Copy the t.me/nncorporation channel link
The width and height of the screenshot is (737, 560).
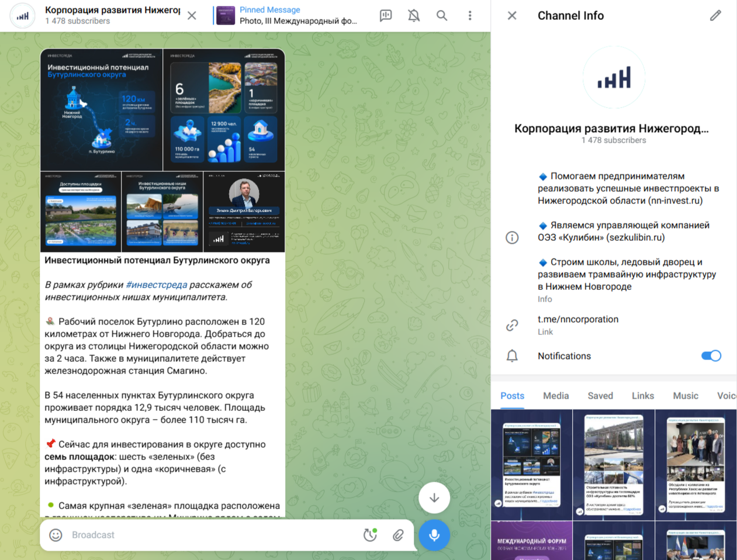point(577,320)
